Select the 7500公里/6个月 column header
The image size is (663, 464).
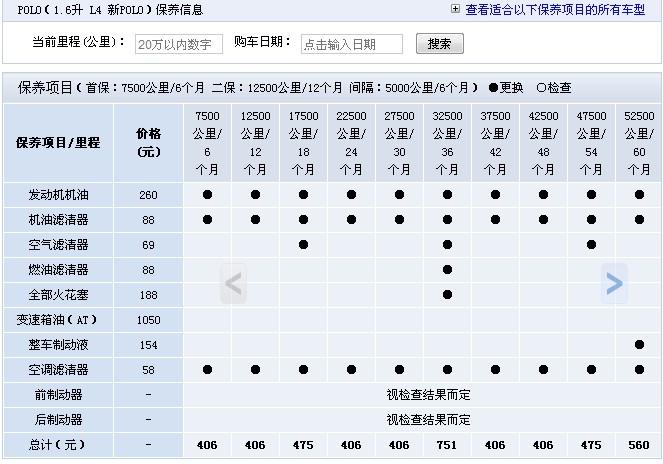[x=207, y=143]
